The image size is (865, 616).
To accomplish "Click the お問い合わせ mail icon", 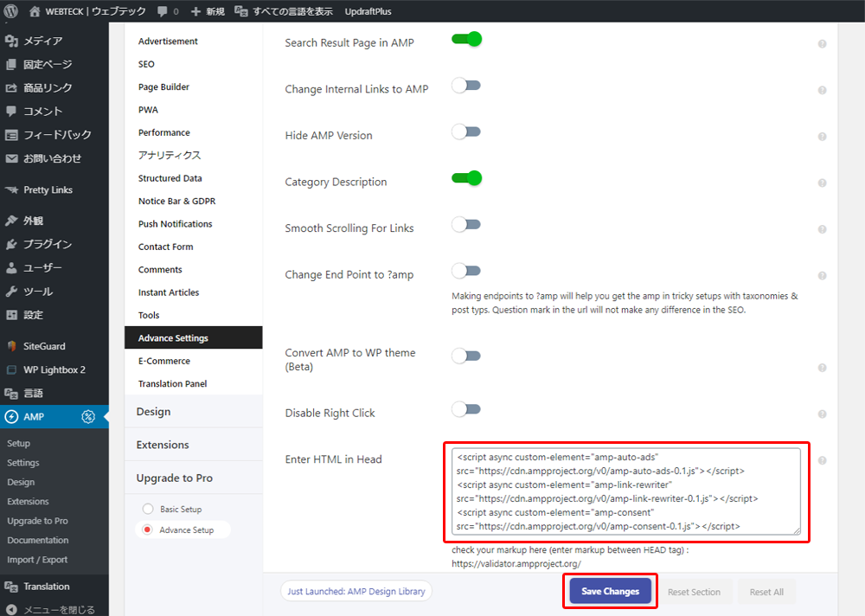I will pyautogui.click(x=11, y=158).
